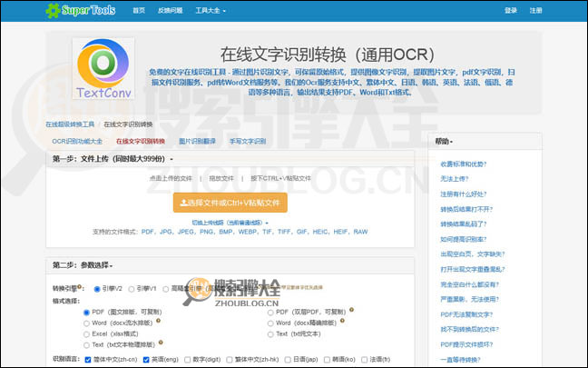Viewport: 588px width, 368px height.
Task: Check 法语(fr) language checkbox
Action: tap(364, 360)
